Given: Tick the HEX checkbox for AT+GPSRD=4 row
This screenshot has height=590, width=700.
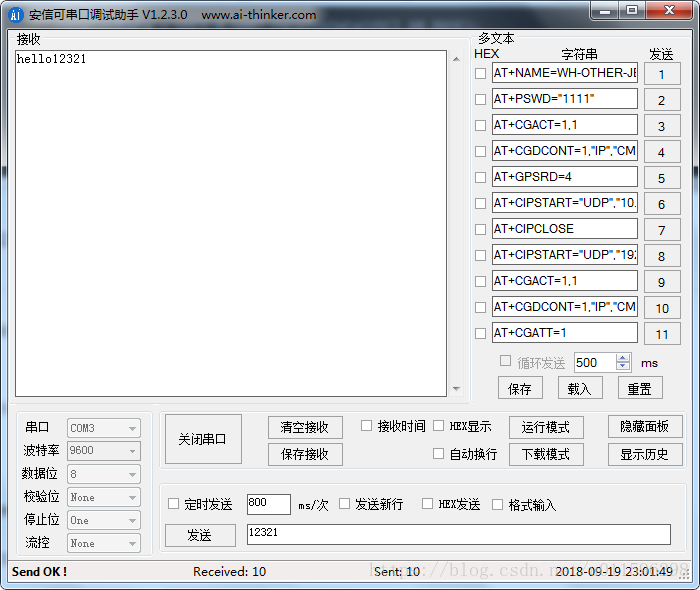Looking at the screenshot, I should click(480, 177).
